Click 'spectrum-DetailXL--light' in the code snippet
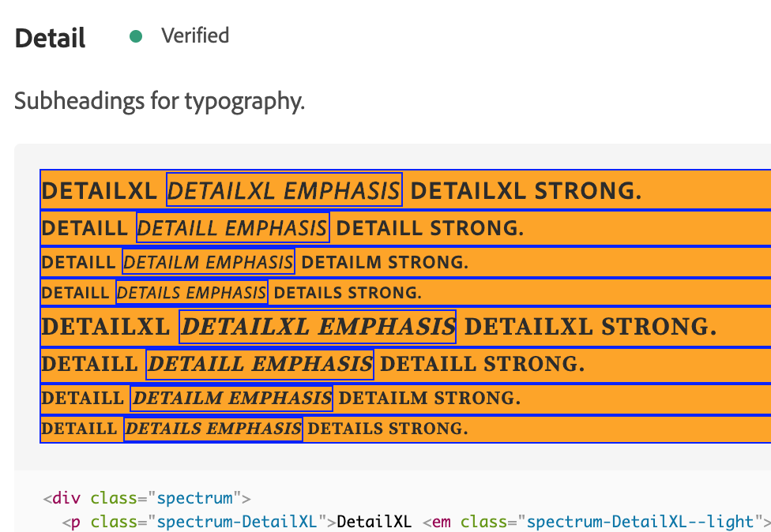The width and height of the screenshot is (771, 532). click(x=640, y=522)
